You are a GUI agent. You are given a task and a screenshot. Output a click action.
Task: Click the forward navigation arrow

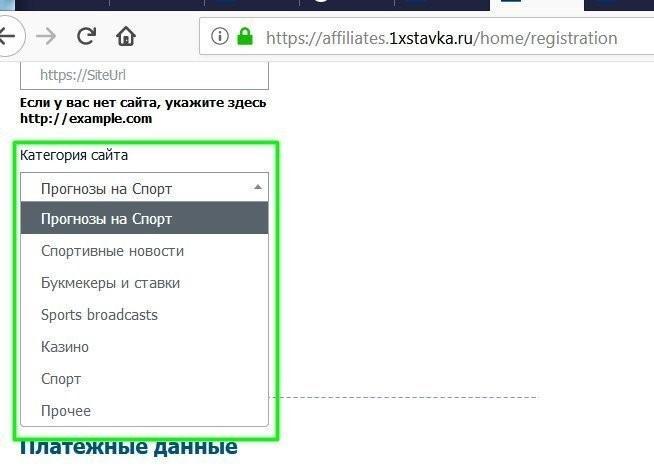[x=46, y=38]
